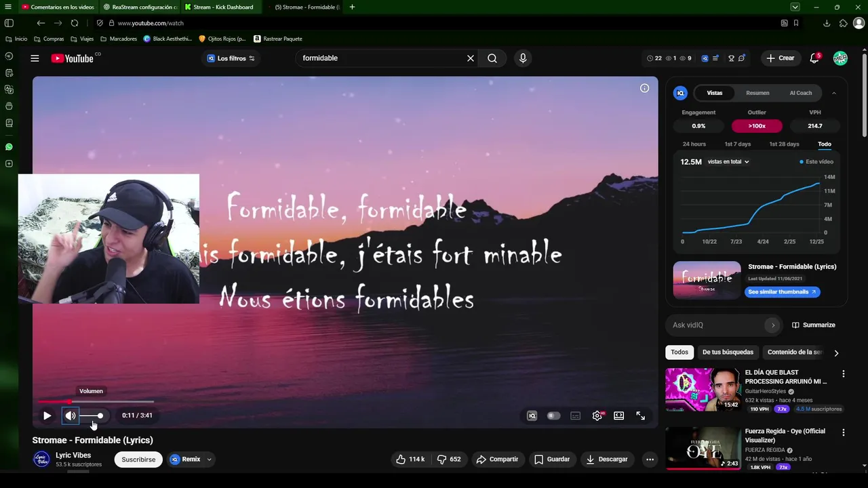This screenshot has width=868, height=488.
Task: Adjust the video volume slider
Action: click(91, 415)
